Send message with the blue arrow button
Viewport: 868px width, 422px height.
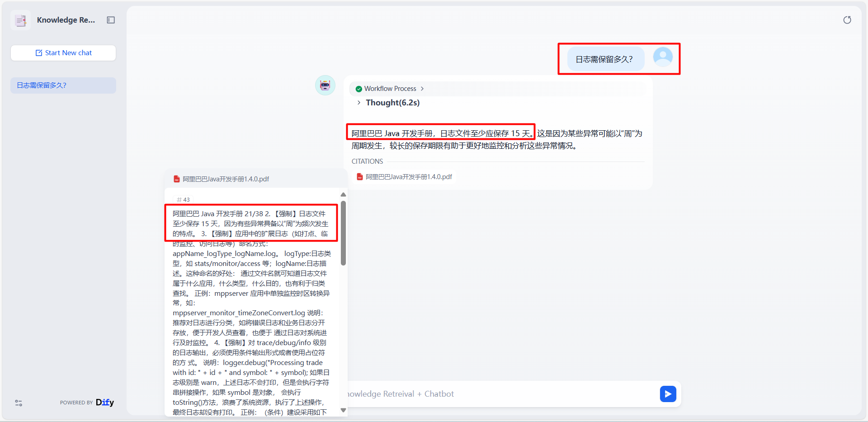tap(668, 394)
